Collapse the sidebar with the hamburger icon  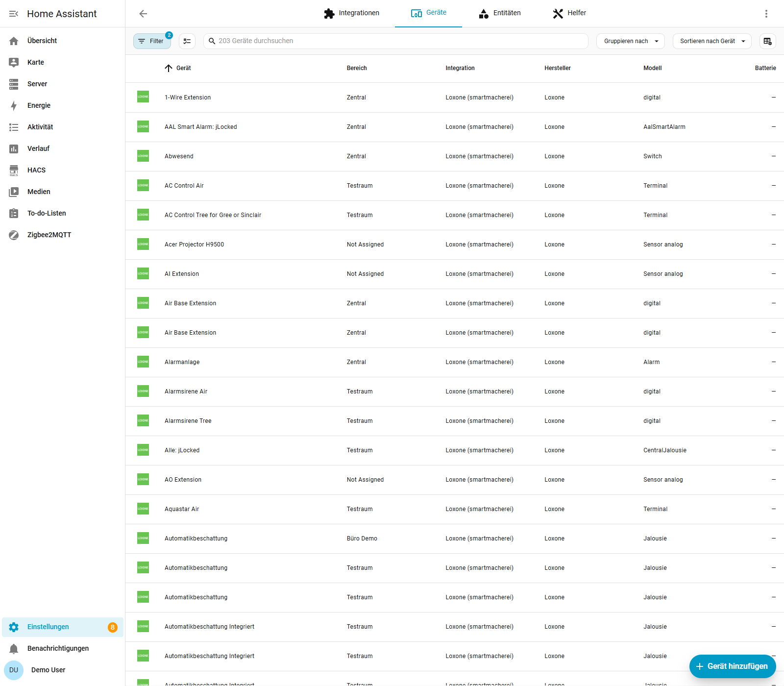point(14,14)
